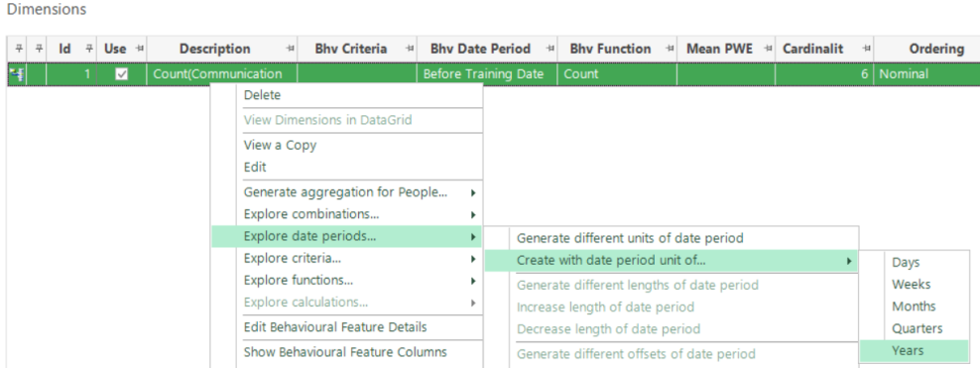Open the Explore functions submenu
The width and height of the screenshot is (980, 368).
point(347,280)
